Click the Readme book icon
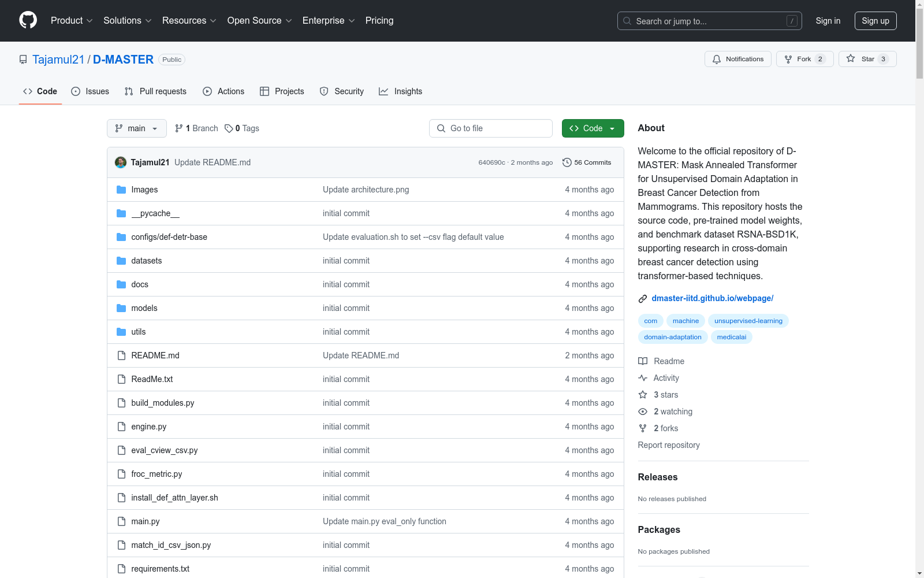 pos(643,361)
